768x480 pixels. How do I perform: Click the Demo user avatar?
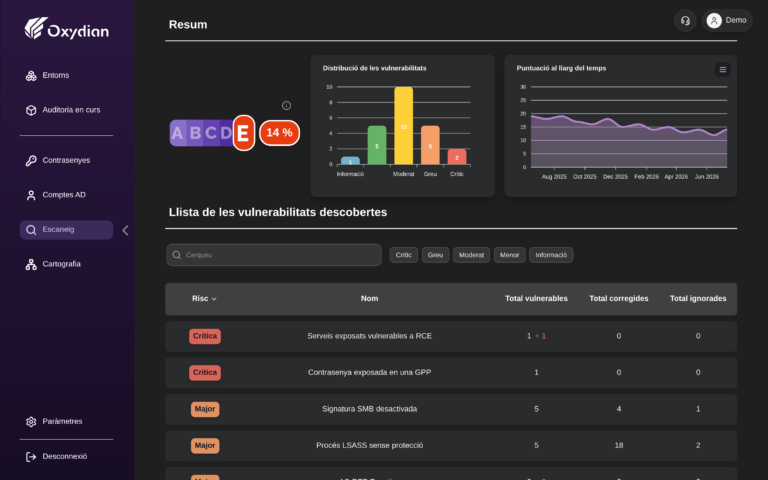[x=714, y=21]
